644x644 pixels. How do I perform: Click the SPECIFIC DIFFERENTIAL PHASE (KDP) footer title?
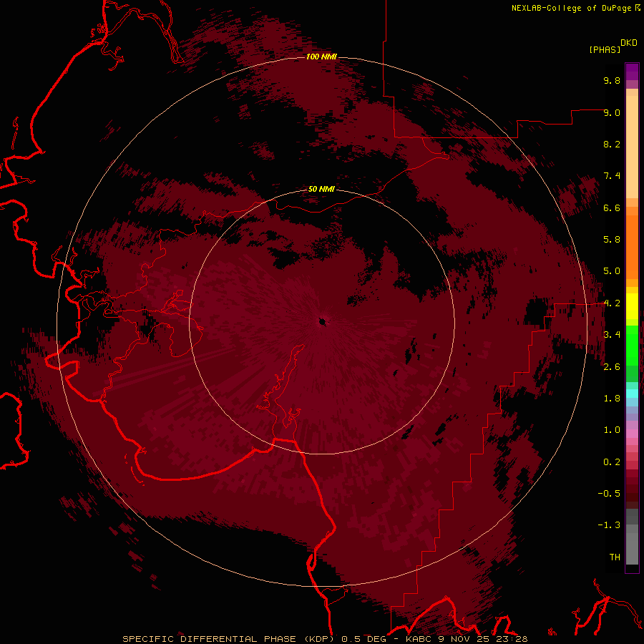tap(228, 639)
